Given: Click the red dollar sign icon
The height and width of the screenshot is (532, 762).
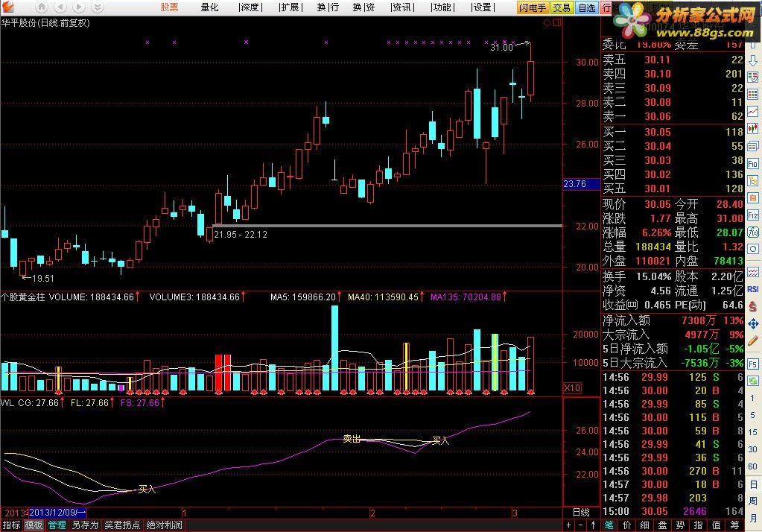Looking at the screenshot, I should (753, 306).
